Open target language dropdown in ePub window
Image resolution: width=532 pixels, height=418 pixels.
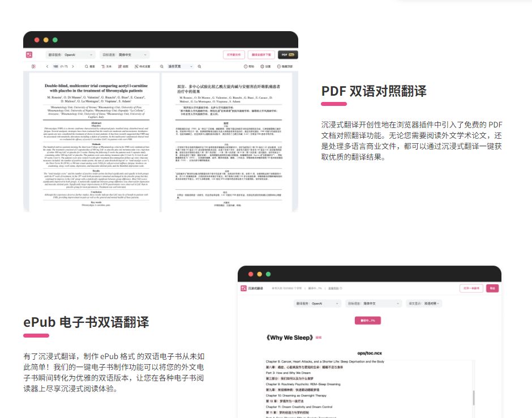(x=374, y=304)
